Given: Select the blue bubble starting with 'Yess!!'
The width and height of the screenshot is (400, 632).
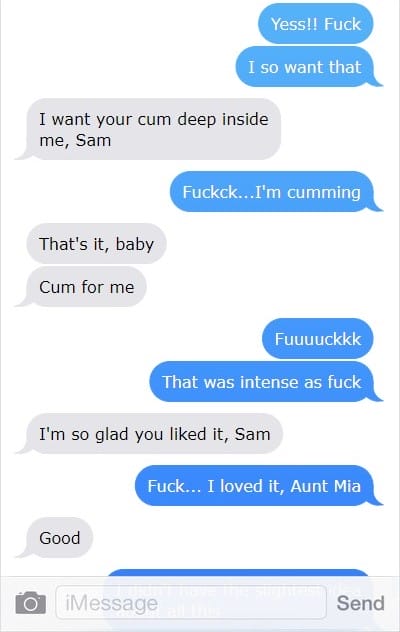Looking at the screenshot, I should pyautogui.click(x=316, y=24).
